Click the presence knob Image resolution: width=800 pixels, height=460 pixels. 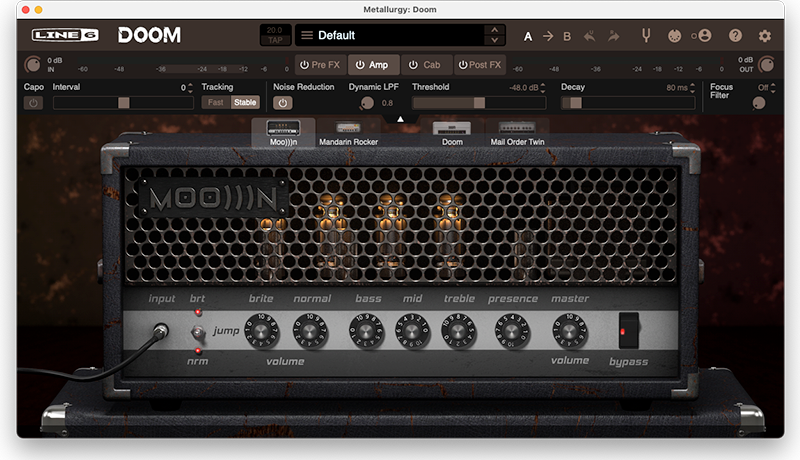point(511,331)
